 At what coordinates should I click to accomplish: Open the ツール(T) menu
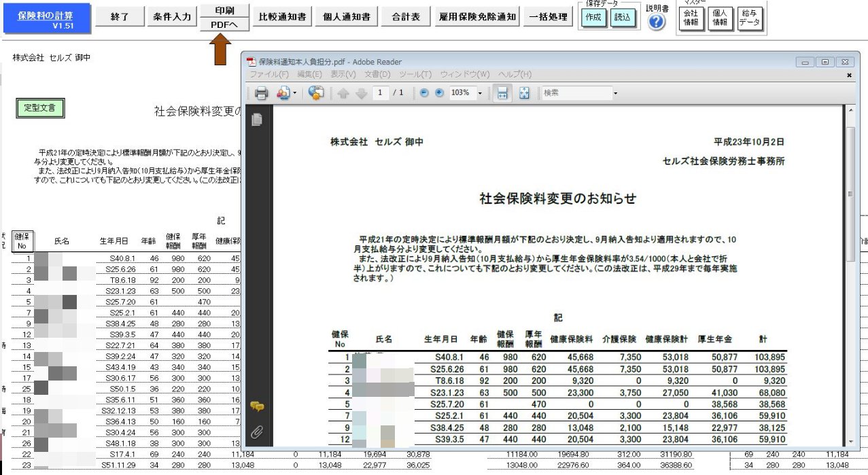click(x=415, y=74)
